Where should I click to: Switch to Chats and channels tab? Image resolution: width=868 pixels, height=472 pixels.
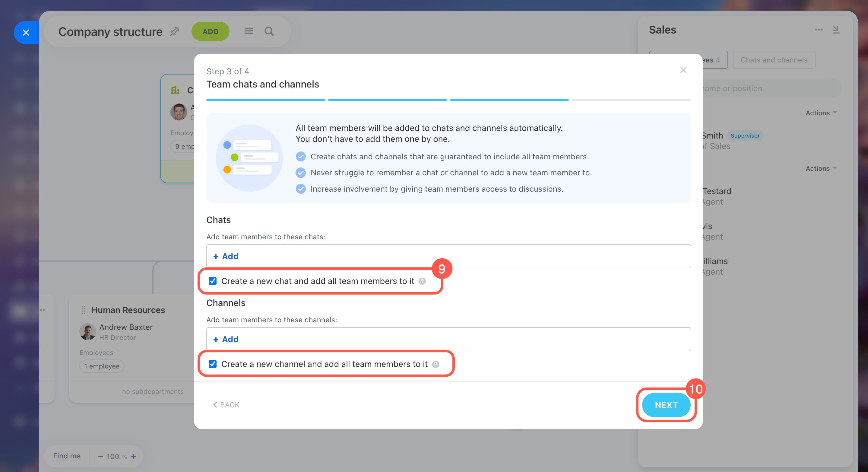click(774, 60)
